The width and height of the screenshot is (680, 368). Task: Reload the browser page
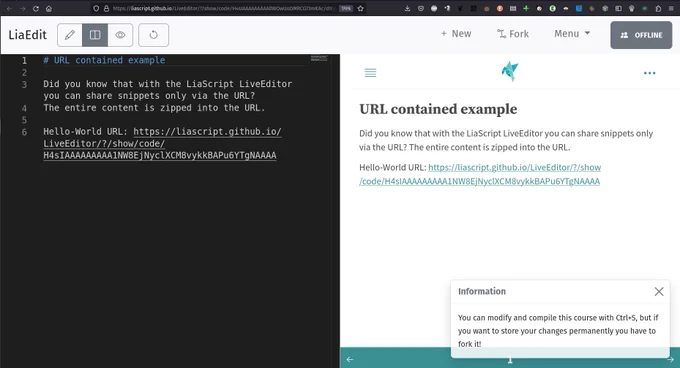[36, 8]
